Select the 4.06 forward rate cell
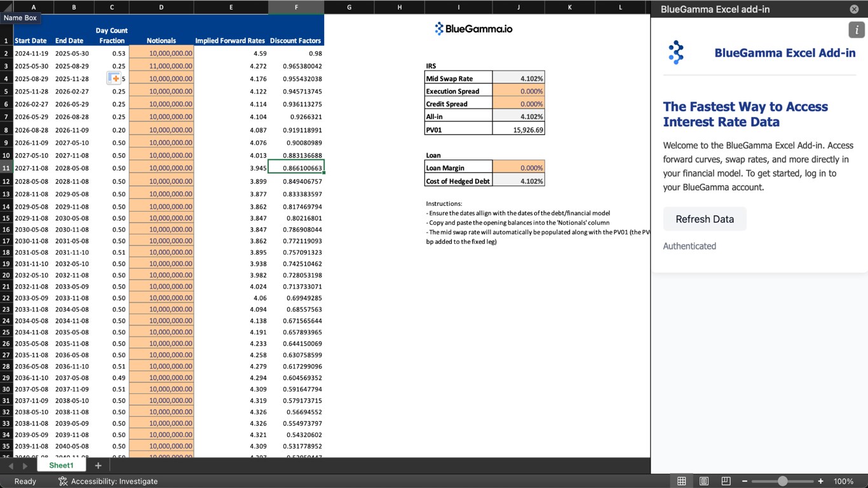 231,298
